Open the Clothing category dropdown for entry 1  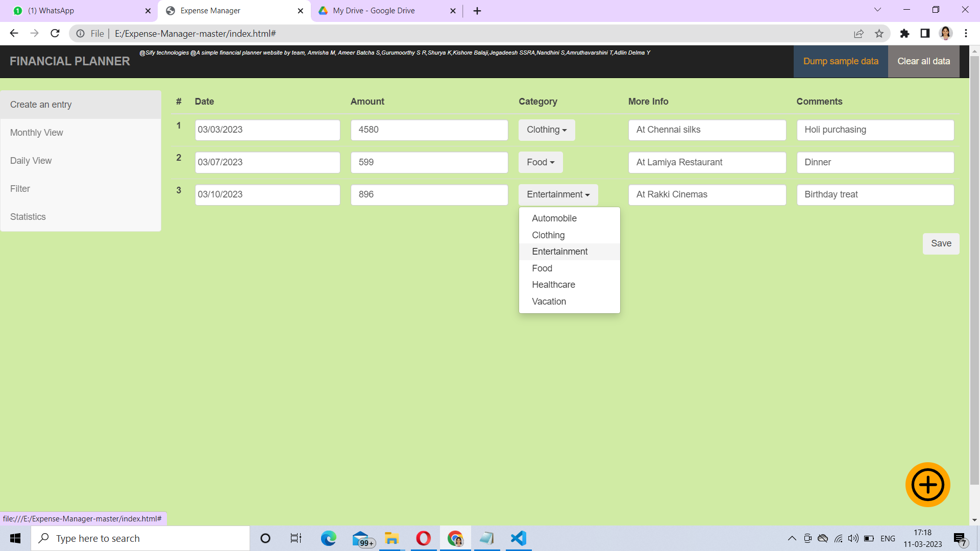[546, 130]
